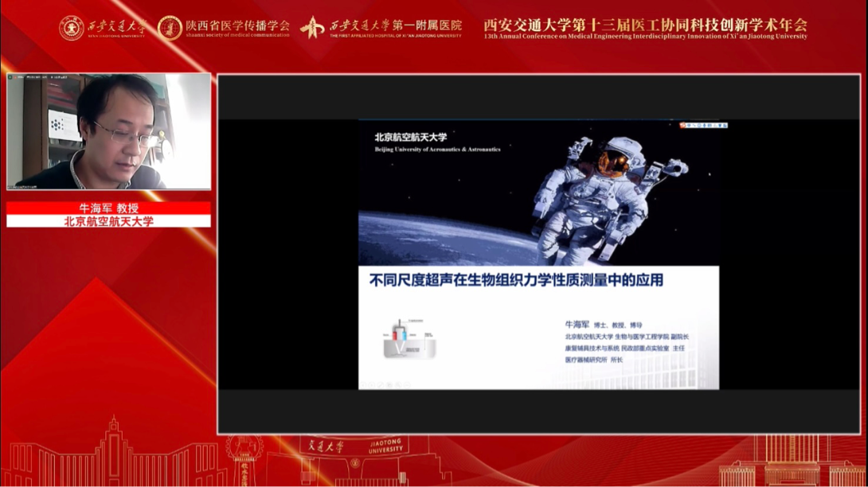The height and width of the screenshot is (487, 868).
Task: Click author name '牛海军' on the slide
Action: (577, 325)
